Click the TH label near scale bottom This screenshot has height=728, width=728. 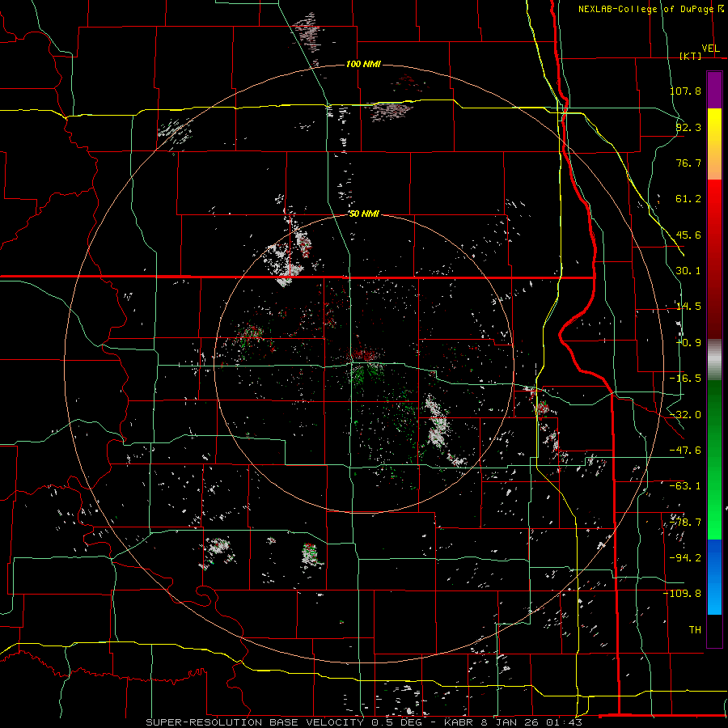(695, 630)
